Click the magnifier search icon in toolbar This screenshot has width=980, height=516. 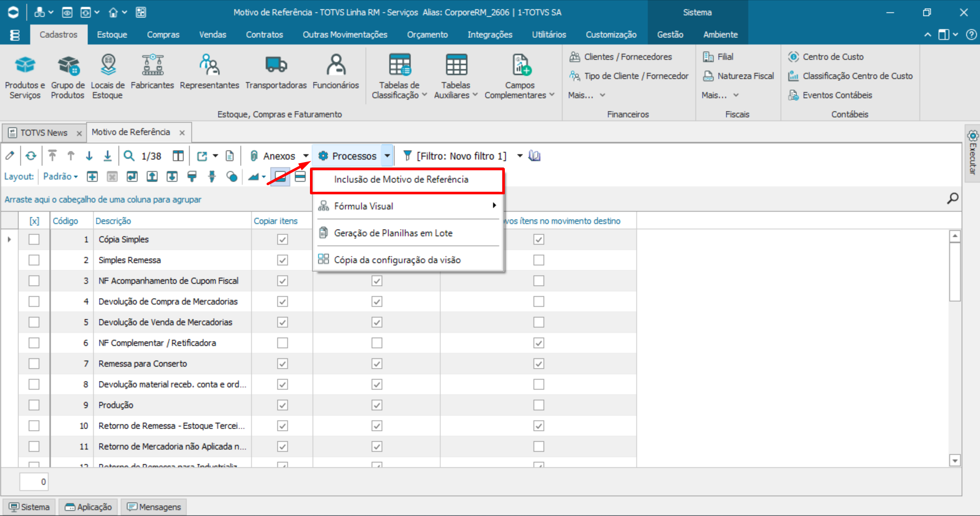[x=129, y=155]
